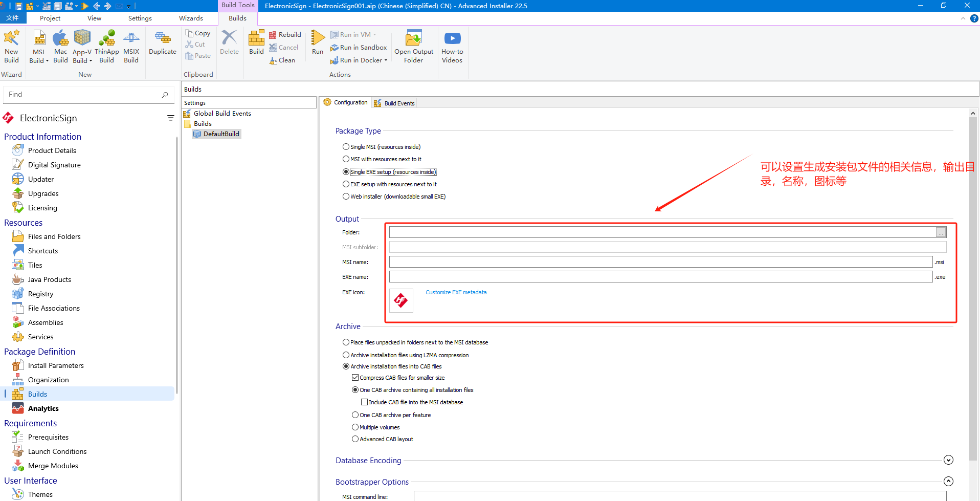The width and height of the screenshot is (980, 501).
Task: Switch to the Build Events tab
Action: [394, 103]
